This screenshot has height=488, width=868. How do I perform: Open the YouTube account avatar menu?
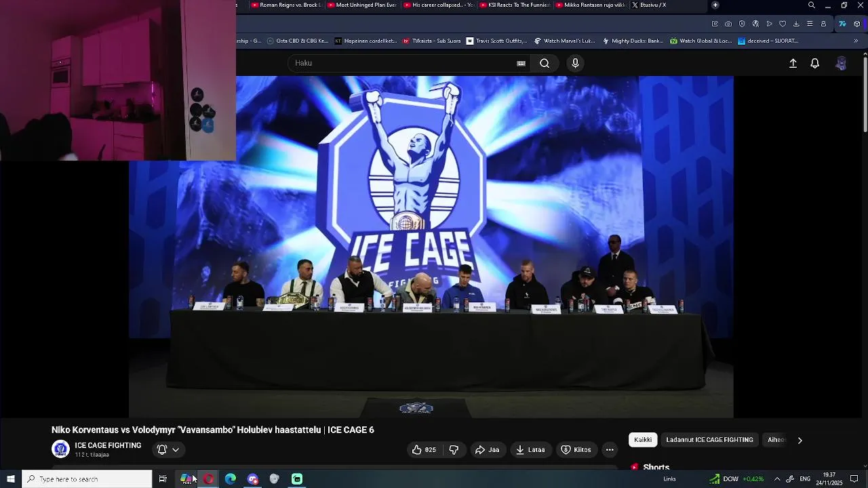842,63
